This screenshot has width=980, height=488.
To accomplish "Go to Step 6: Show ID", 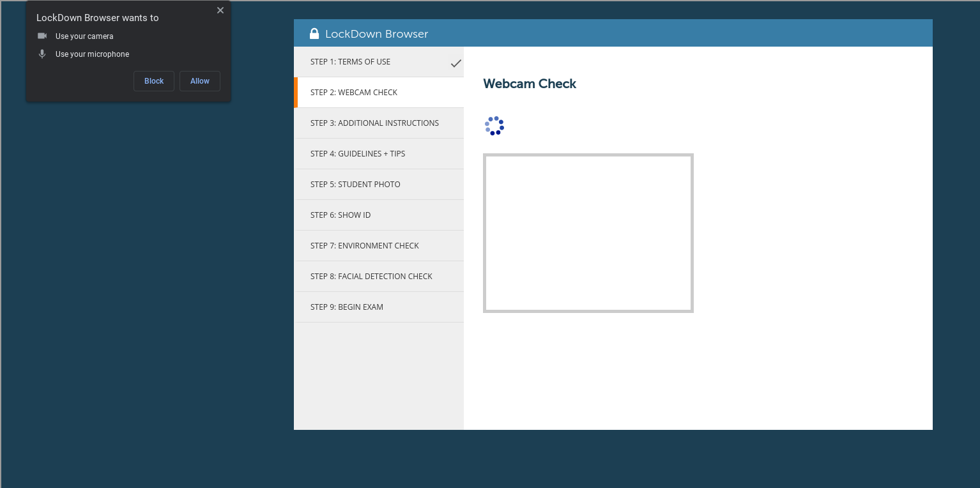I will click(379, 215).
